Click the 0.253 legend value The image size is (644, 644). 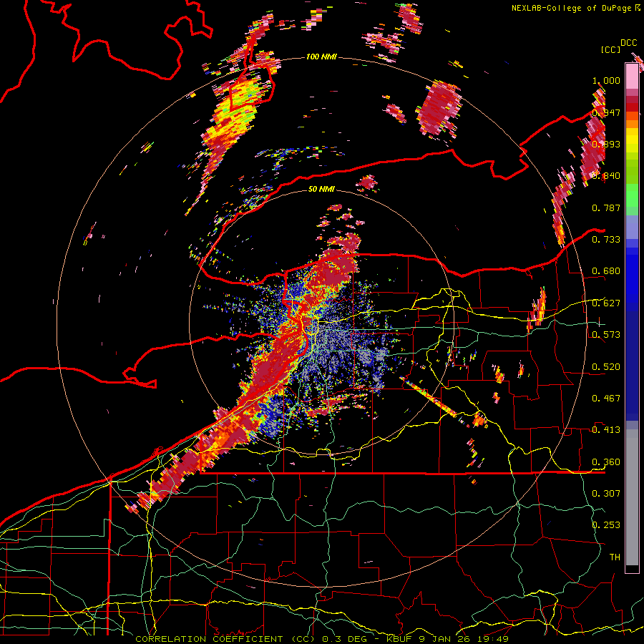pos(606,525)
